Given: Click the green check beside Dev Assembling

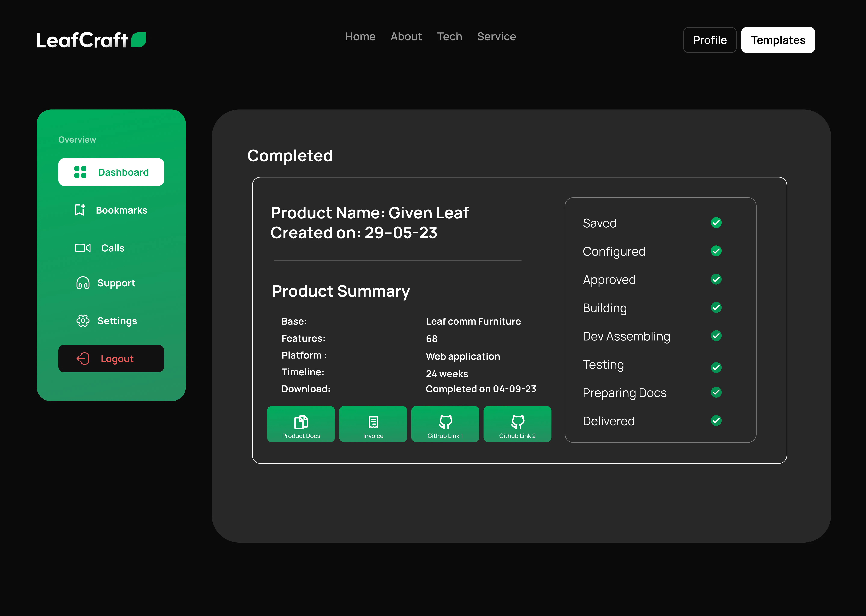Looking at the screenshot, I should coord(716,336).
